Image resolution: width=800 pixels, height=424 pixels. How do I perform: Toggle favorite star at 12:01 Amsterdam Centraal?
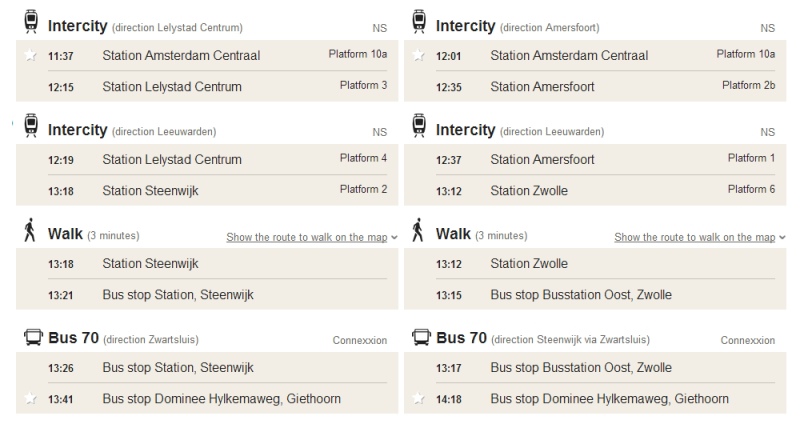coord(418,55)
